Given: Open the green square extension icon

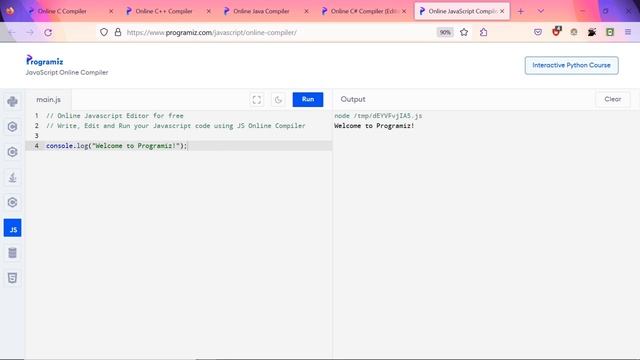Looking at the screenshot, I should tap(610, 32).
